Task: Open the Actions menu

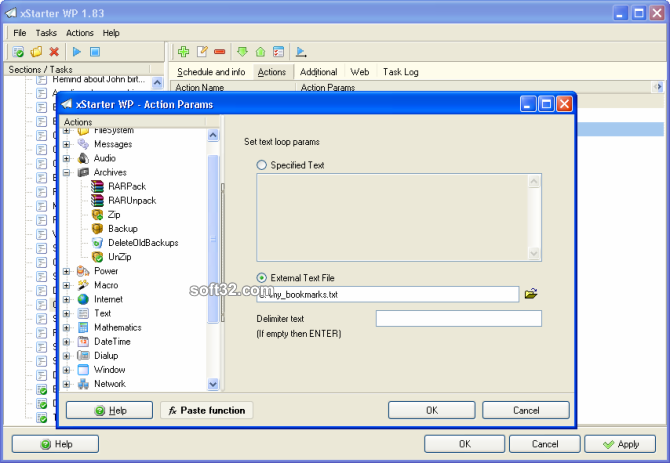Action: (x=79, y=33)
